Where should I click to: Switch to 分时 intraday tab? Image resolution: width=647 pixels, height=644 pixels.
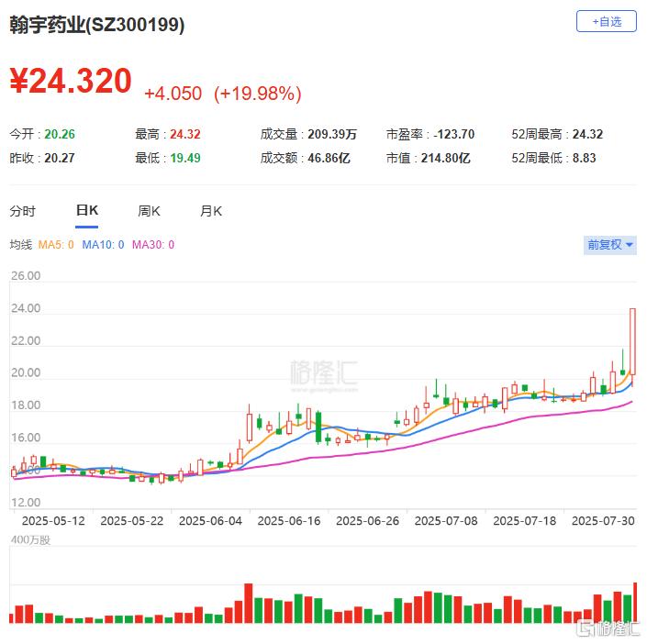pyautogui.click(x=23, y=211)
